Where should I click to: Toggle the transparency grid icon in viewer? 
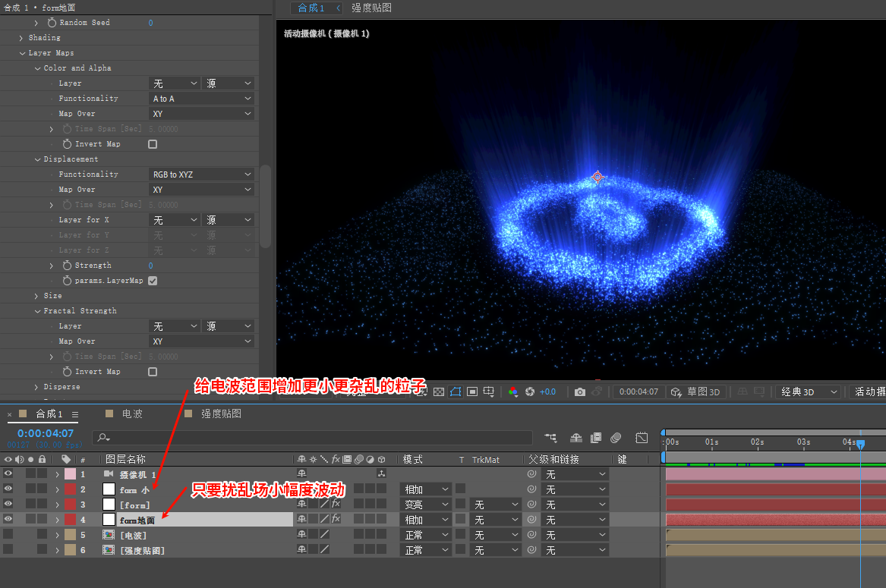tap(439, 392)
